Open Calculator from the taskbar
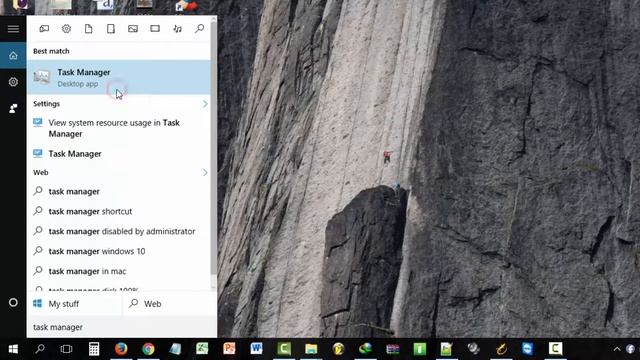This screenshot has height=360, width=640. point(94,349)
